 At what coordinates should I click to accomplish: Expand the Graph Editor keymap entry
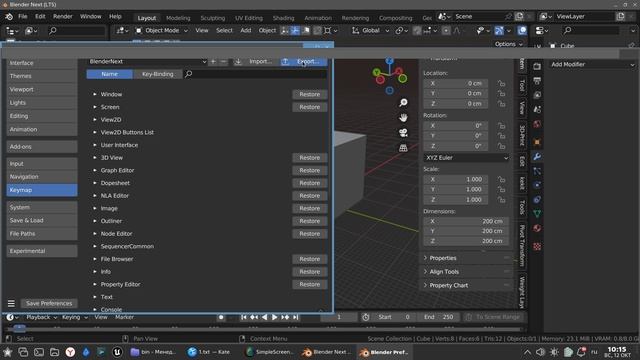coord(95,170)
